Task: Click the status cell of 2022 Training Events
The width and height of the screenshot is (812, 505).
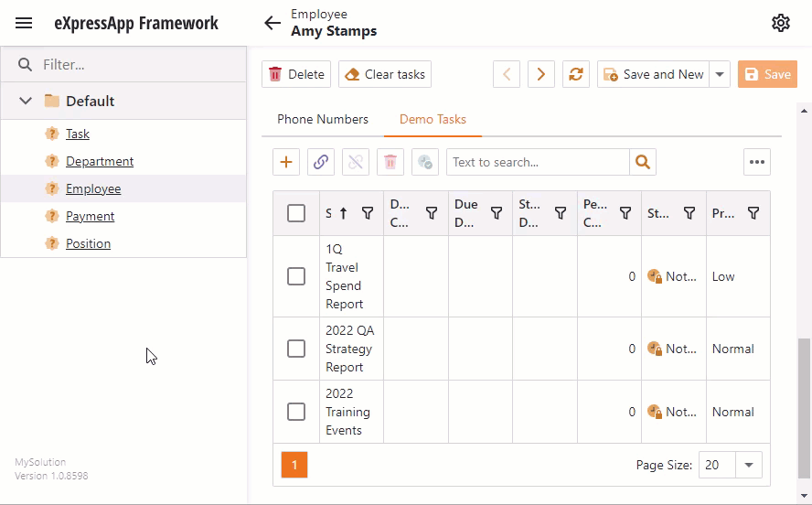Action: pos(674,412)
